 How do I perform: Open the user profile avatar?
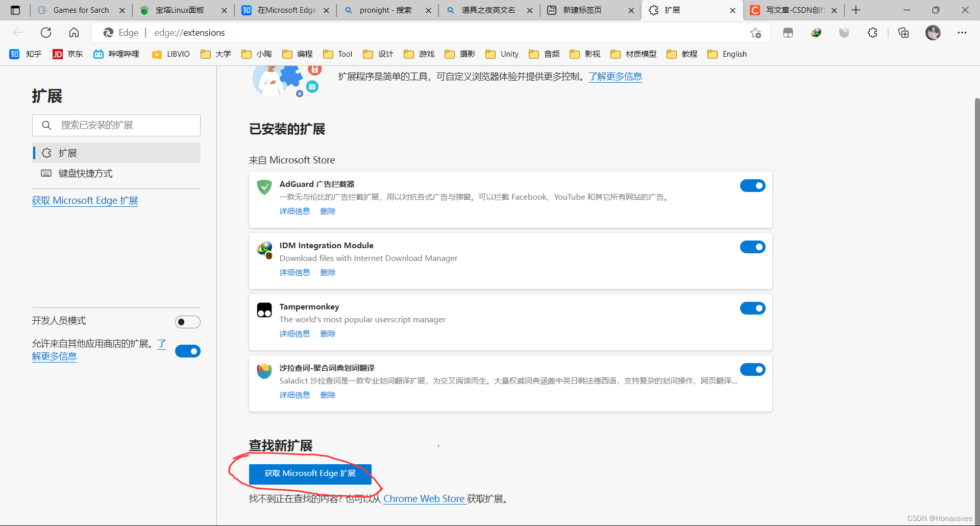pos(933,33)
